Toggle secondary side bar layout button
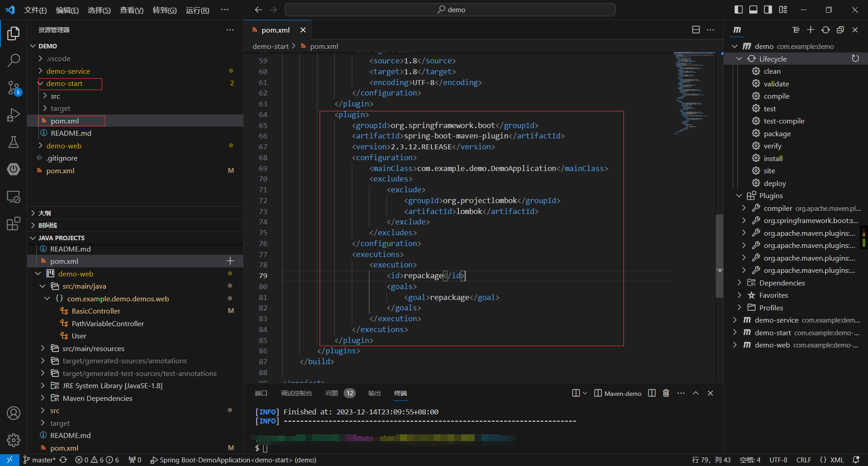The width and height of the screenshot is (868, 466). point(768,10)
